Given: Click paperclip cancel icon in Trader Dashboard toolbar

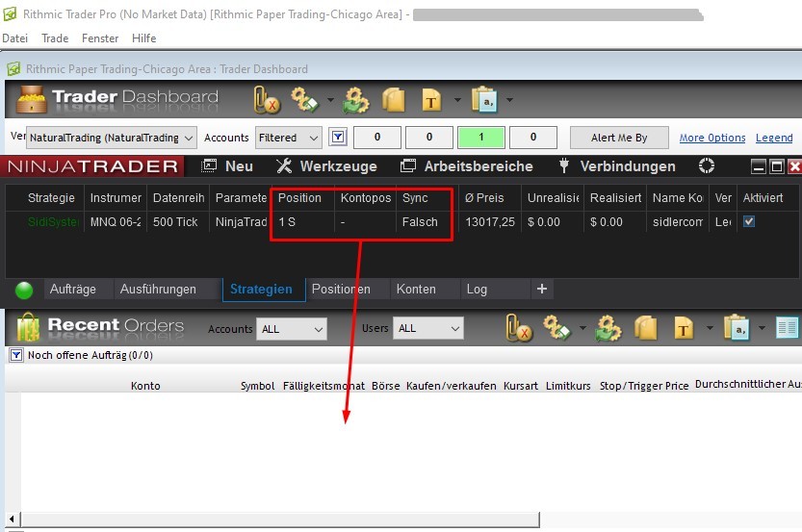Looking at the screenshot, I should pos(266,100).
